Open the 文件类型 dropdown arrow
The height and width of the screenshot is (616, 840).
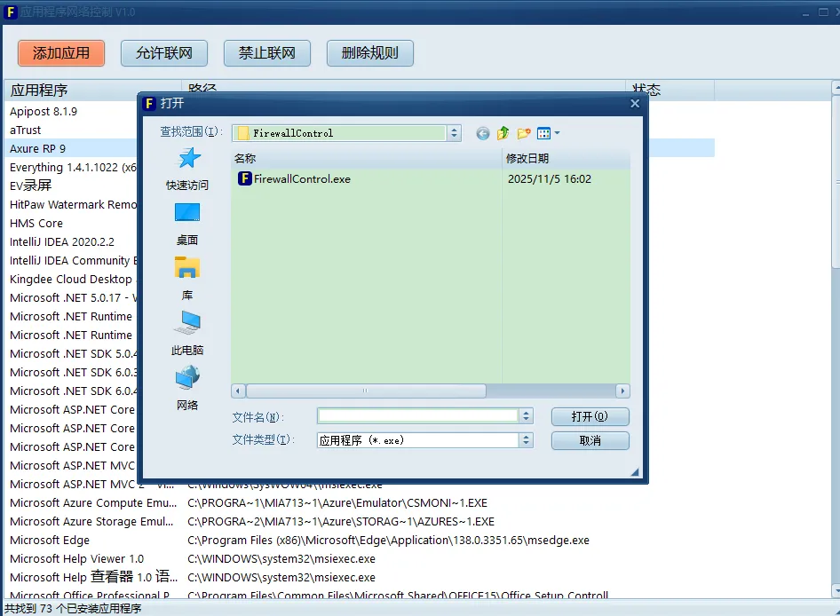click(526, 440)
